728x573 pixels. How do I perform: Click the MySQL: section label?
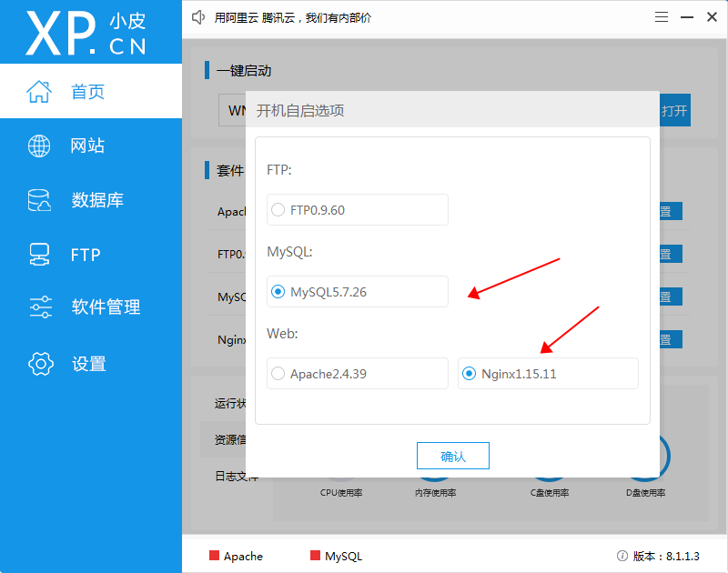click(289, 252)
